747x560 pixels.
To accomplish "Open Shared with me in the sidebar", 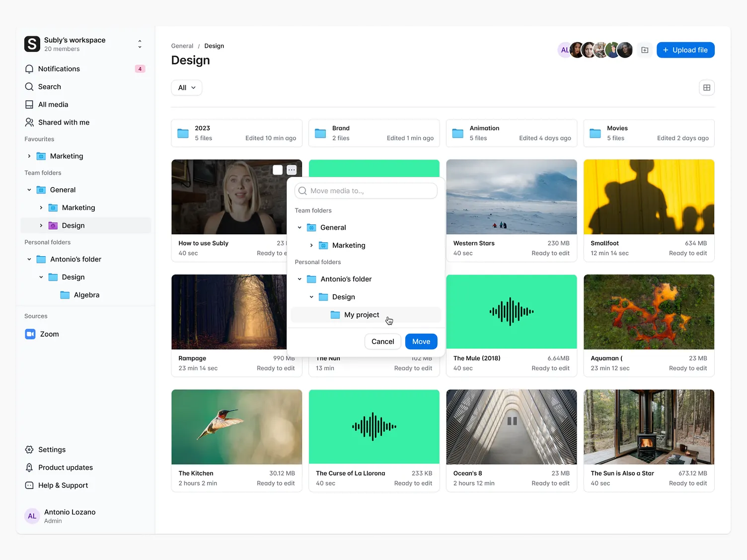I will pyautogui.click(x=29, y=122).
